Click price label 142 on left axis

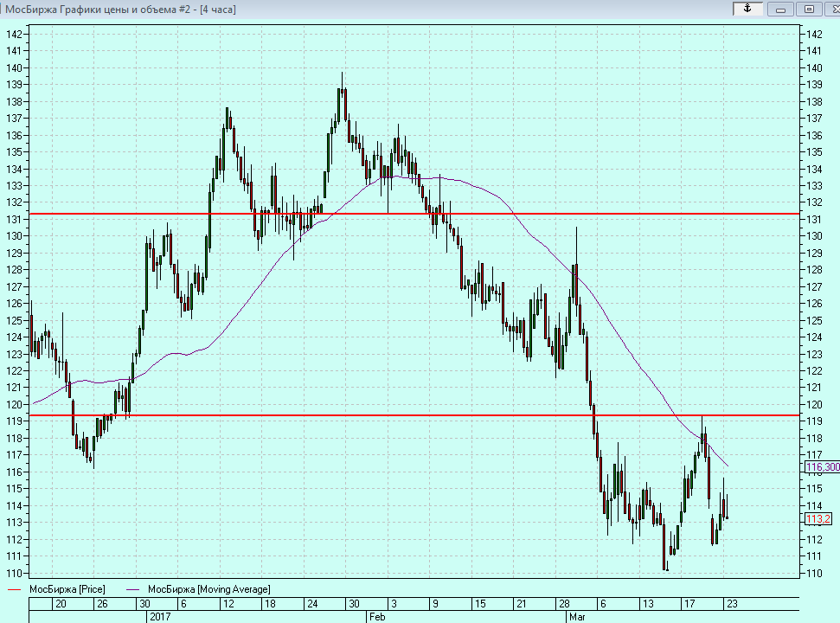coord(14,35)
